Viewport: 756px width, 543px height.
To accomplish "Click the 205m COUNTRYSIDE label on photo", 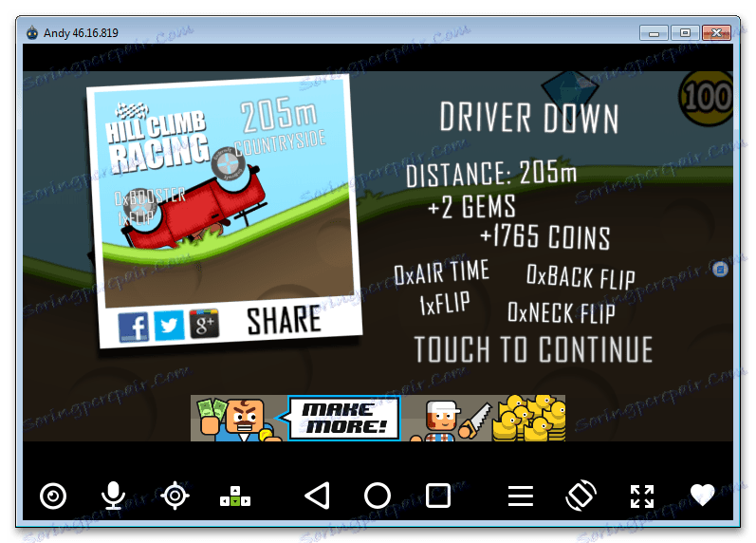I will tap(280, 126).
